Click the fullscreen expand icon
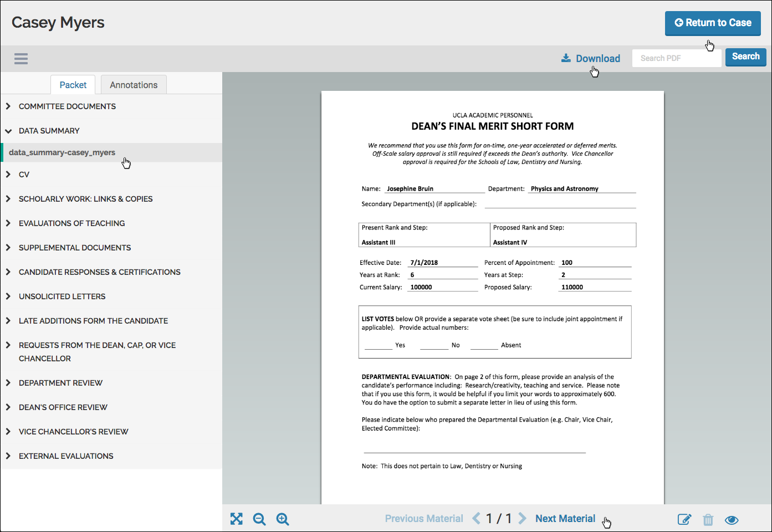The height and width of the screenshot is (532, 772). coord(237,519)
